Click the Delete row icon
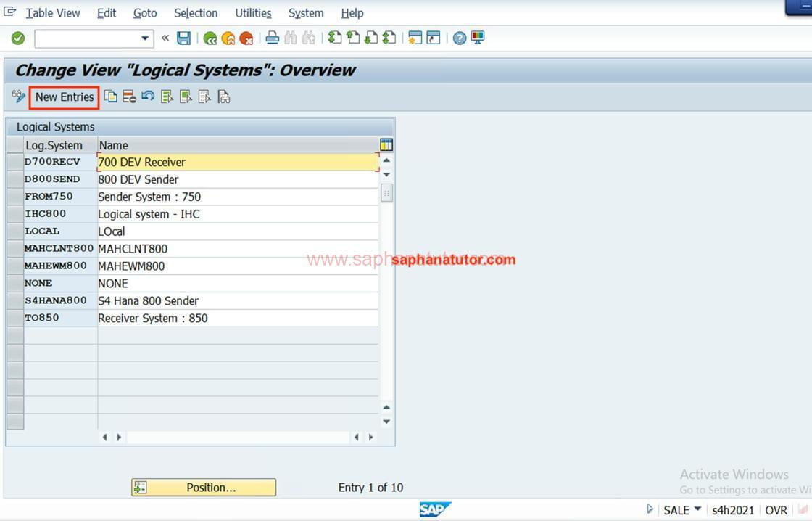The height and width of the screenshot is (521, 812). coord(129,97)
